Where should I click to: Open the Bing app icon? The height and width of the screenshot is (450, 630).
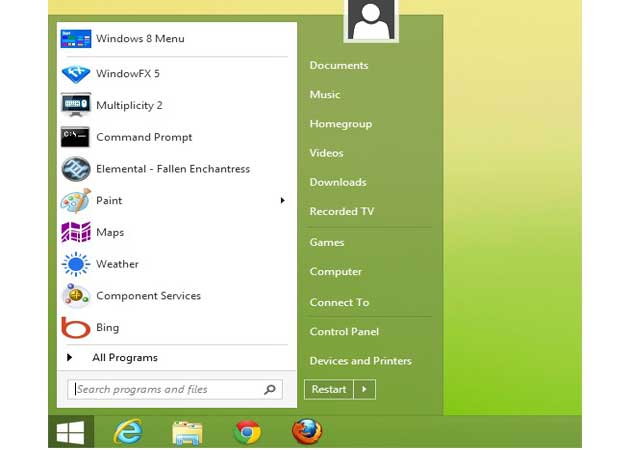click(76, 328)
